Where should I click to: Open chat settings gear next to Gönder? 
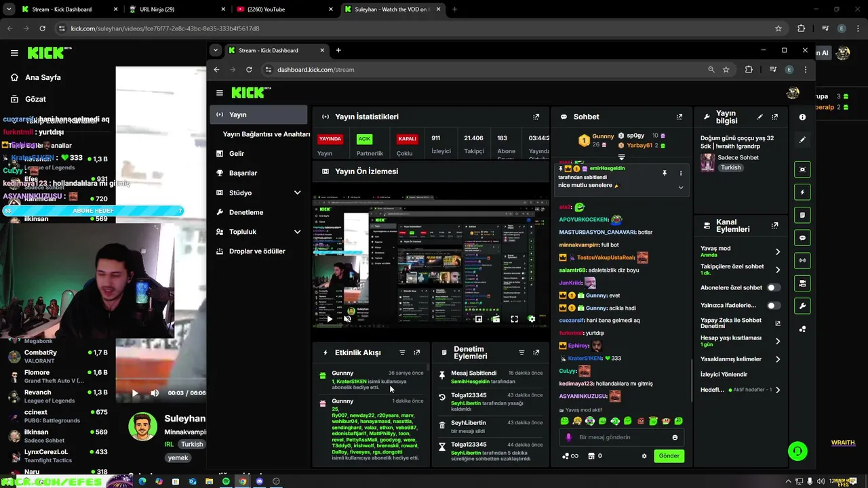coord(644,456)
